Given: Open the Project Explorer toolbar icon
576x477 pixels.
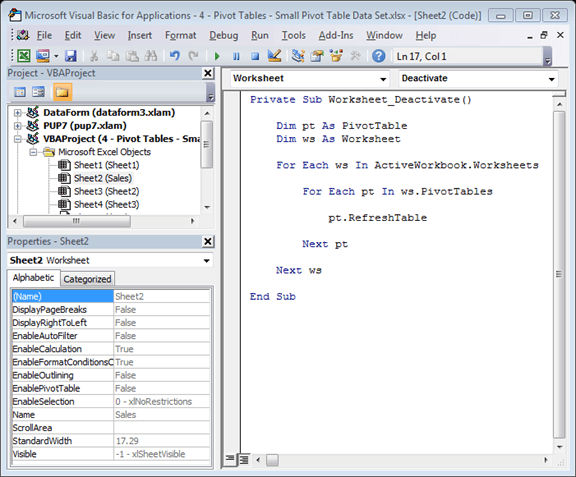Looking at the screenshot, I should point(298,56).
